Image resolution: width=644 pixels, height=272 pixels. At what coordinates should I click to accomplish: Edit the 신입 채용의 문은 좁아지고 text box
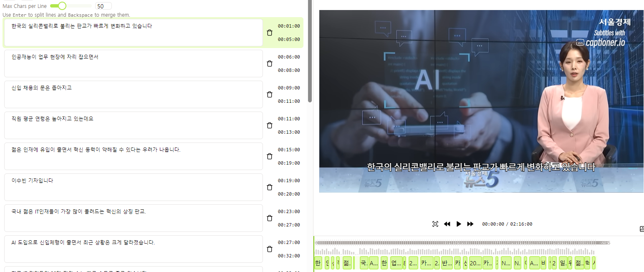[x=134, y=94]
